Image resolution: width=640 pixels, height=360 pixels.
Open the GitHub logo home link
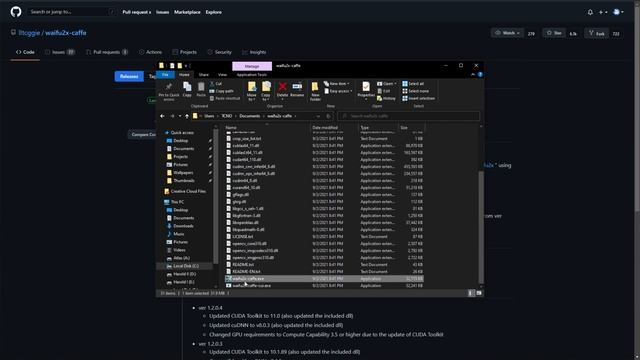(16, 12)
